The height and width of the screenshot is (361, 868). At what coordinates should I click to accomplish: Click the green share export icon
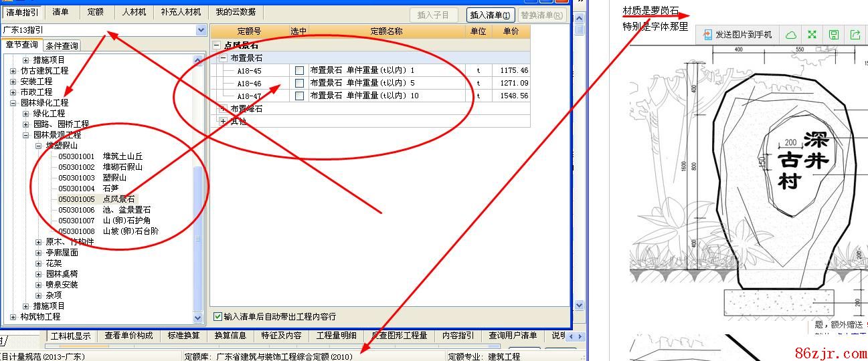tap(855, 35)
